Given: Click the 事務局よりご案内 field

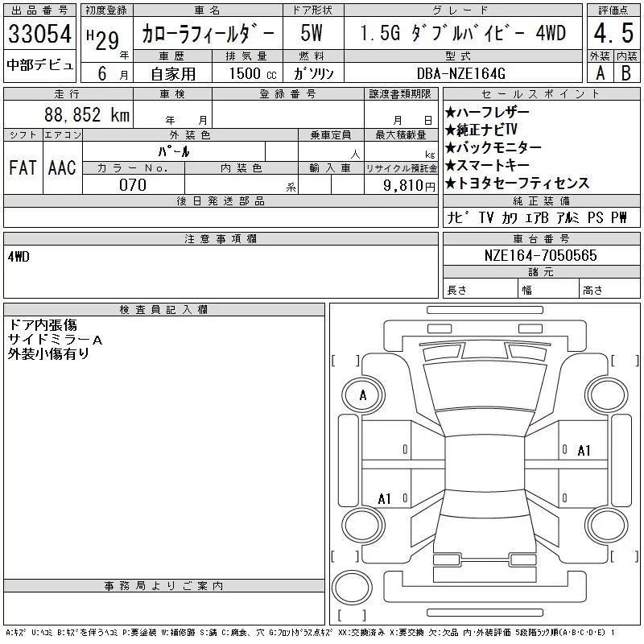Looking at the screenshot, I should 164,609.
